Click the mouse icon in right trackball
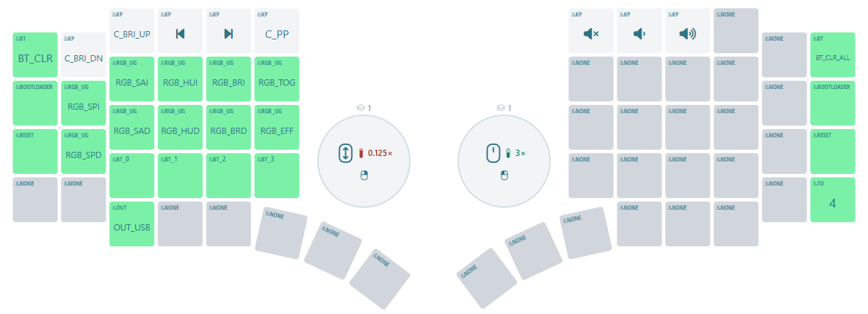This screenshot has height=314, width=868. point(493,153)
